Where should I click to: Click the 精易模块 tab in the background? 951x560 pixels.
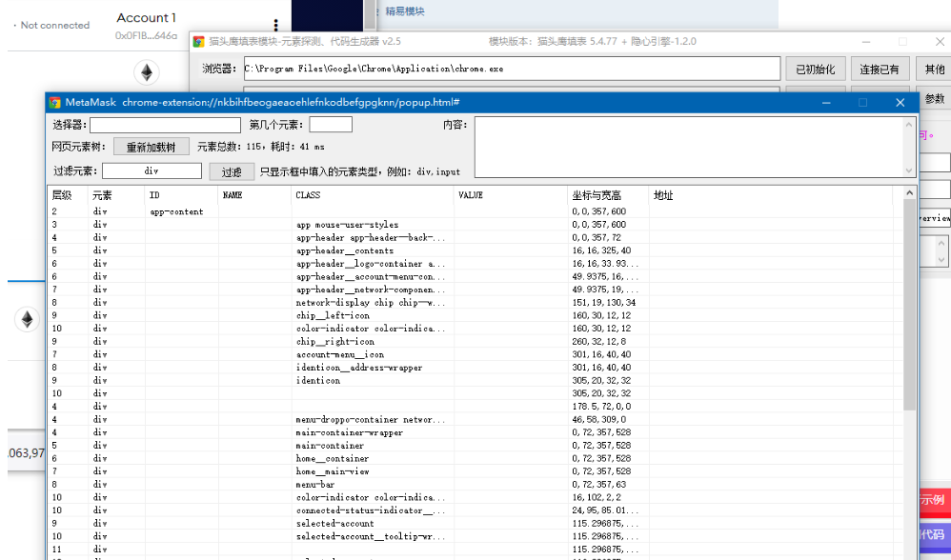[405, 10]
